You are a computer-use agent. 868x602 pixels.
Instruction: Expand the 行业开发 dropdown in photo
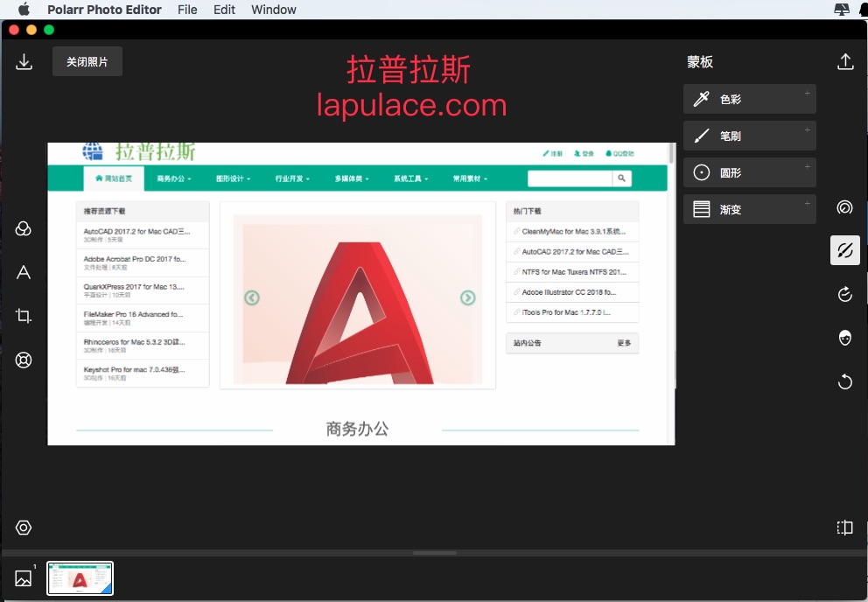[292, 178]
